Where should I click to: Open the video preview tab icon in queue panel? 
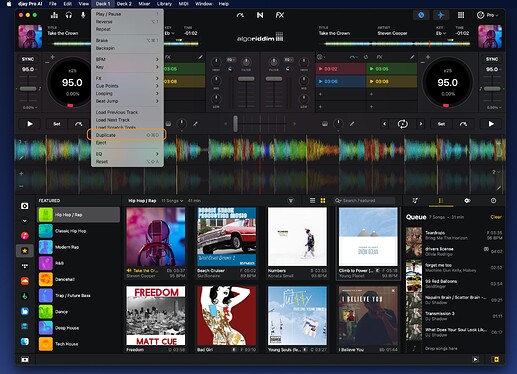click(467, 200)
